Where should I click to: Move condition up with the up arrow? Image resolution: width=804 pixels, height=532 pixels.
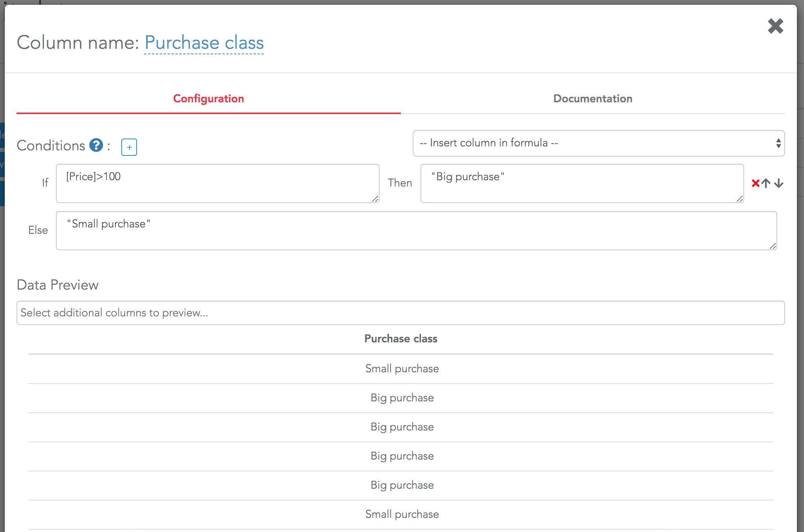pos(766,183)
